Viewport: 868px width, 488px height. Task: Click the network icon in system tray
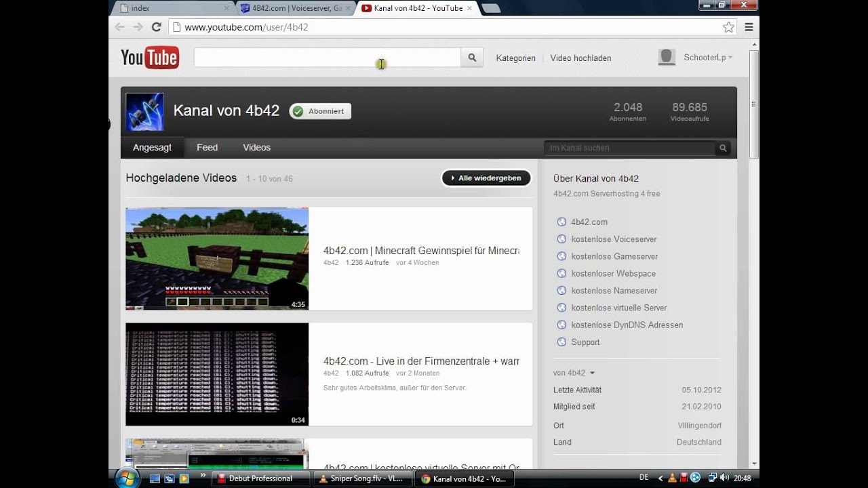(712, 478)
